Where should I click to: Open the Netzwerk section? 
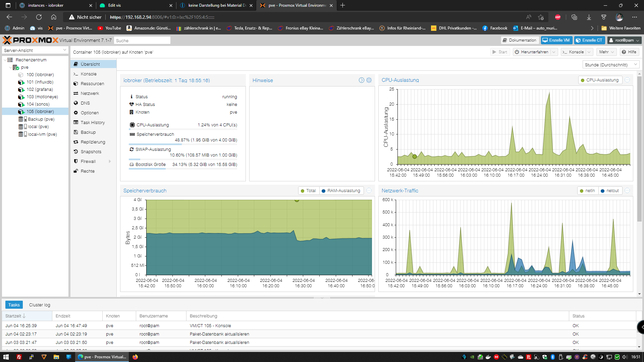[90, 94]
